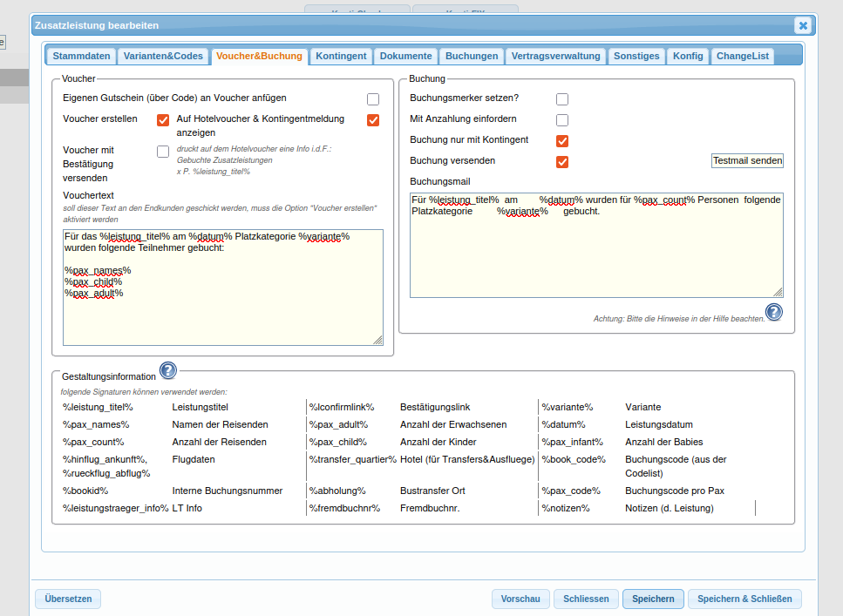The width and height of the screenshot is (843, 616).
Task: Click Speichern & Schließen
Action: (x=744, y=599)
